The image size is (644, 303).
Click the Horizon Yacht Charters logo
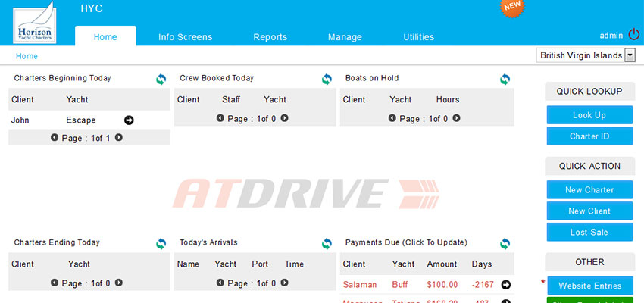click(x=35, y=23)
